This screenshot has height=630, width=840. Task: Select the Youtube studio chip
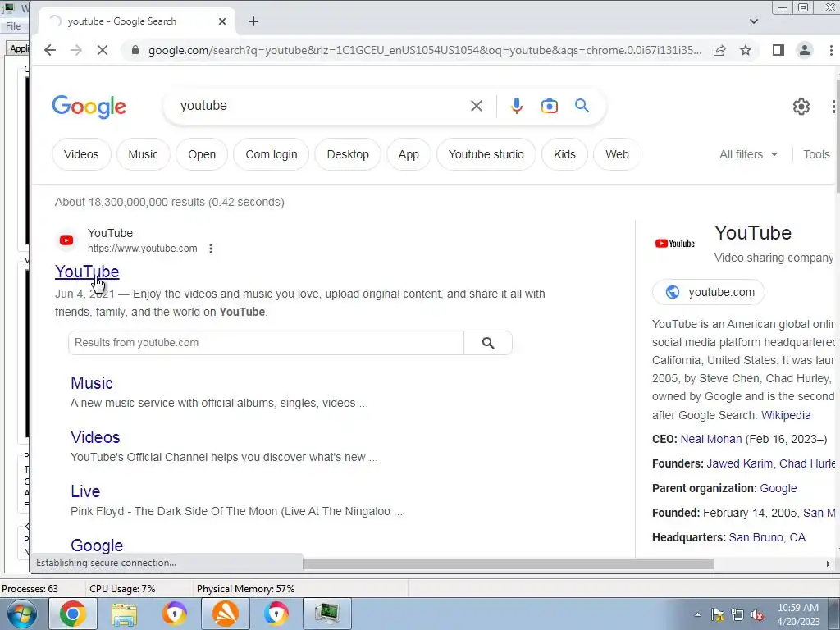[x=486, y=154]
